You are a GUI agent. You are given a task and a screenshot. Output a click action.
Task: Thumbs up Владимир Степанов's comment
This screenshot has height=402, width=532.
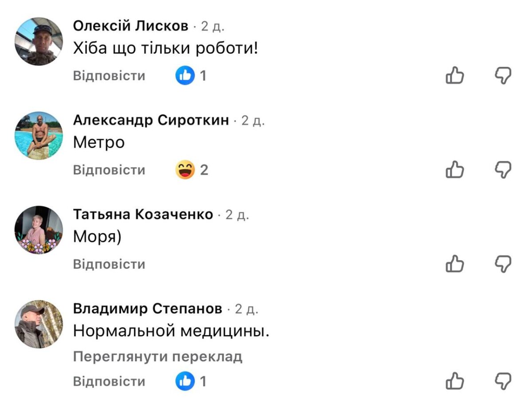pyautogui.click(x=454, y=382)
